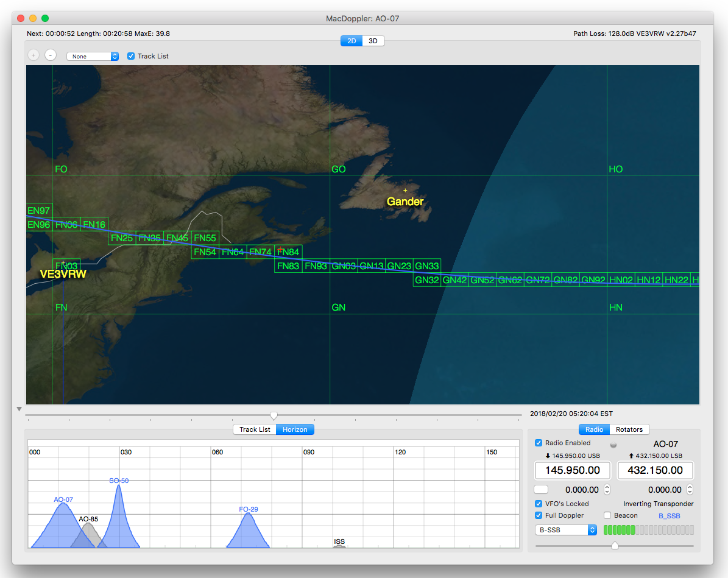Switch to the Rotators tab
728x578 pixels.
[629, 429]
